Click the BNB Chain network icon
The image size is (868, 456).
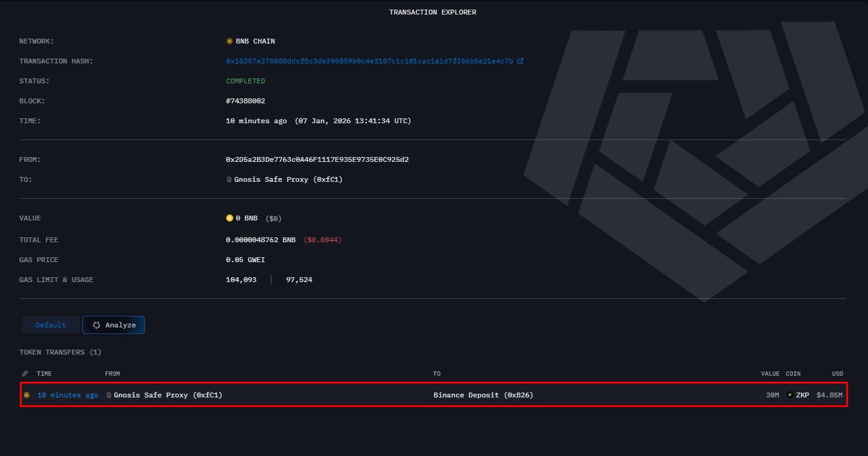229,41
